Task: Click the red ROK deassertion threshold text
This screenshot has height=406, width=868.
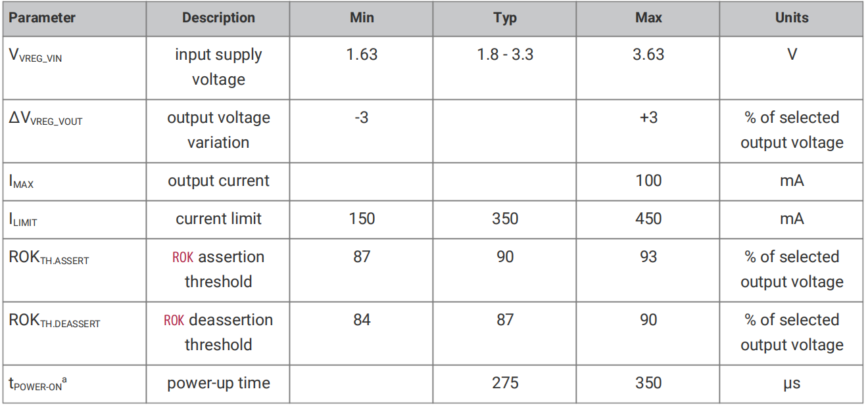Action: [174, 321]
